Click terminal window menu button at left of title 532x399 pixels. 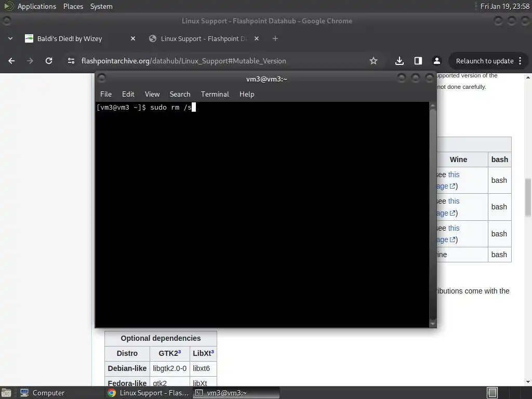point(102,78)
